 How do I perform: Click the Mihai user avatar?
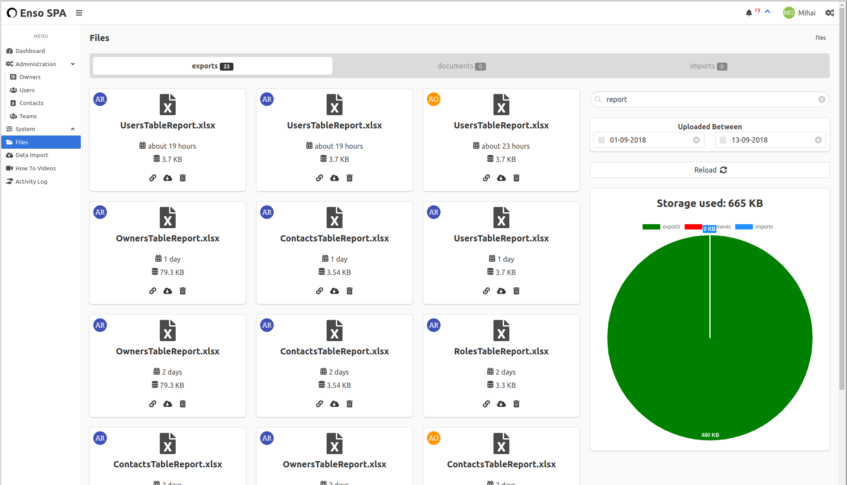(x=789, y=13)
